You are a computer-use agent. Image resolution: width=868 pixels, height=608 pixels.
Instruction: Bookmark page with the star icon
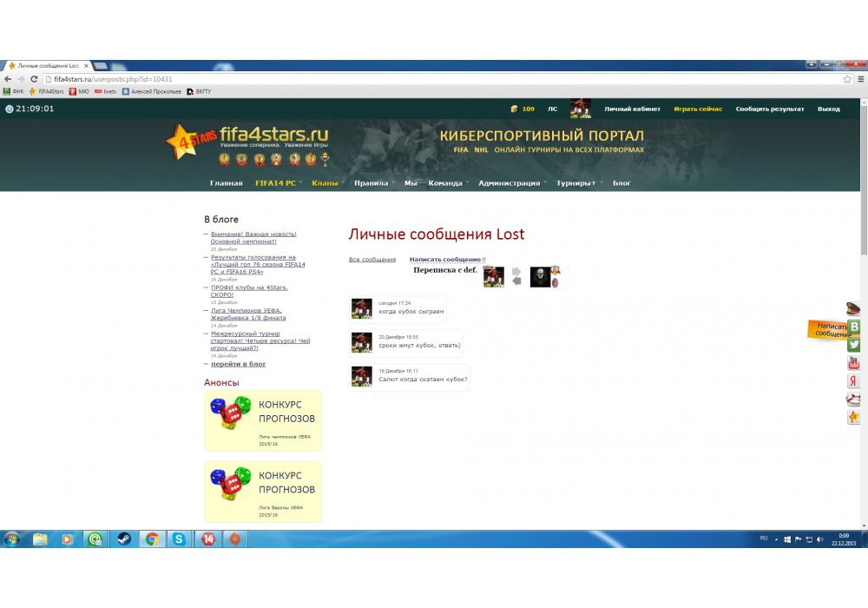847,79
